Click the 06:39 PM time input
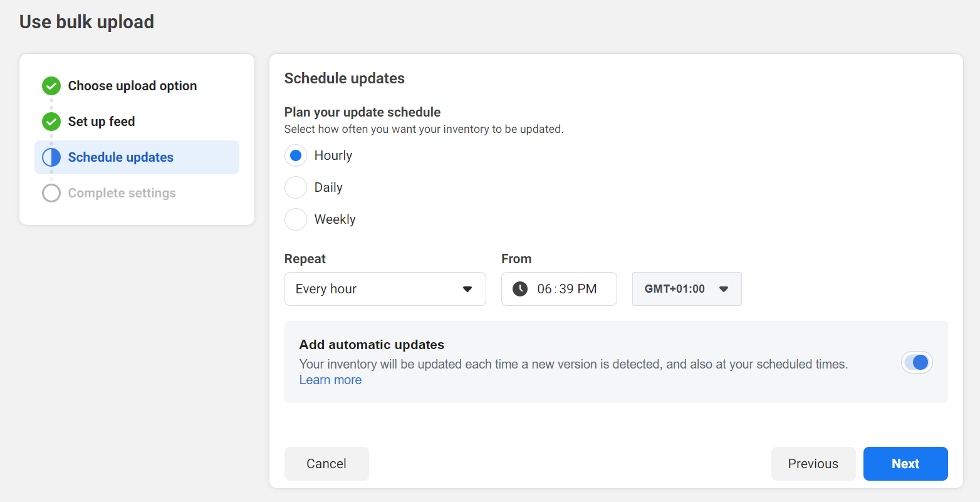The image size is (980, 502). click(566, 289)
